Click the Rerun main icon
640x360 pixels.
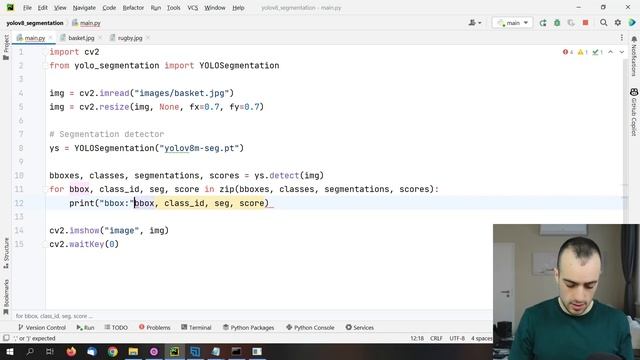pyautogui.click(x=543, y=23)
